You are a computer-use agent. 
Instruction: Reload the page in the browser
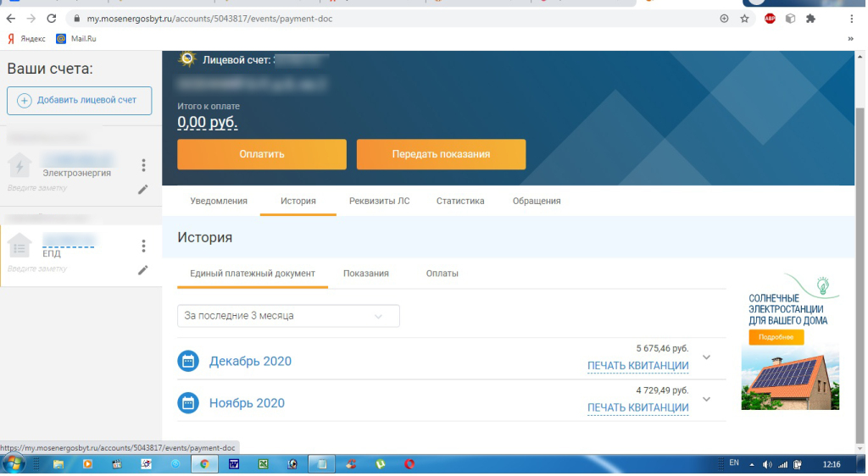(52, 19)
